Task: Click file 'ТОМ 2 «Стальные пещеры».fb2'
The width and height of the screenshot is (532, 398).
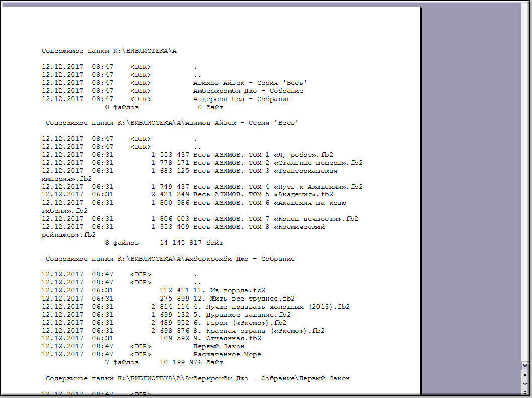Action: (278, 163)
